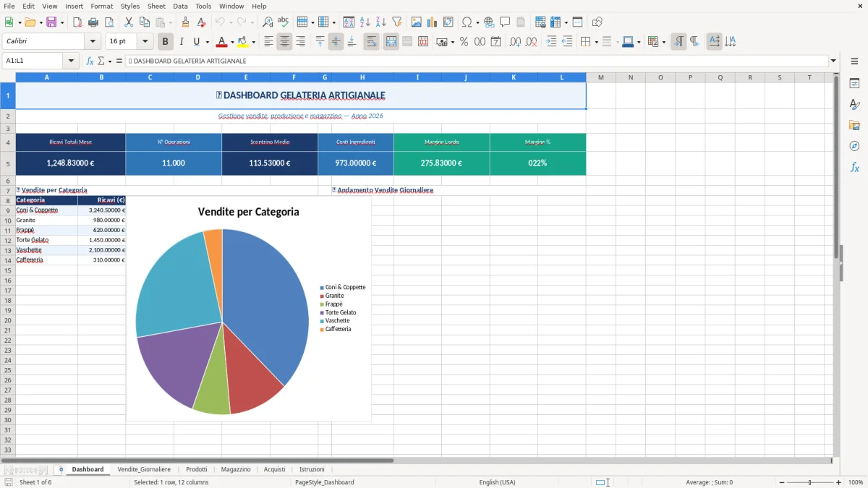Click the Font Color red swatch button
The height and width of the screenshot is (488, 868).
pos(222,42)
